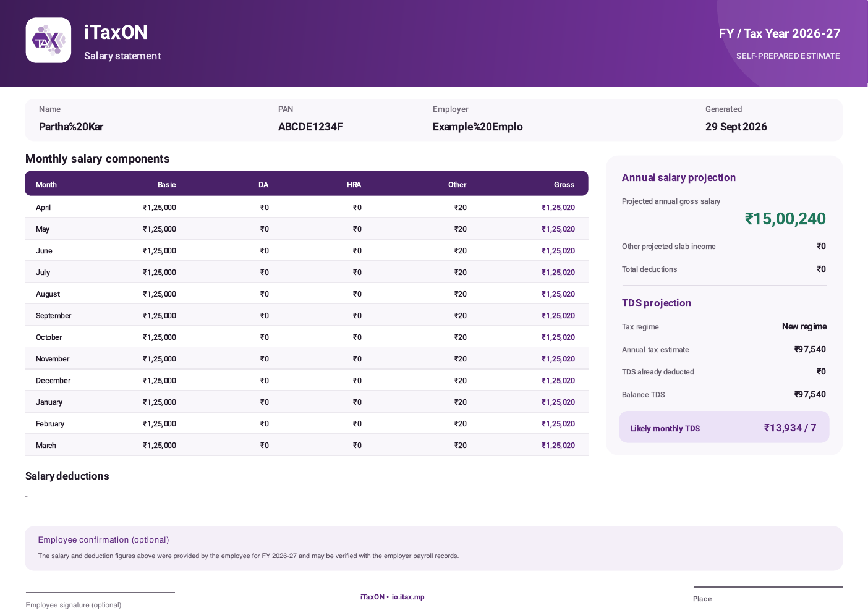Click the generated date 29 Sept 2026
The height and width of the screenshot is (613, 868).
point(736,127)
